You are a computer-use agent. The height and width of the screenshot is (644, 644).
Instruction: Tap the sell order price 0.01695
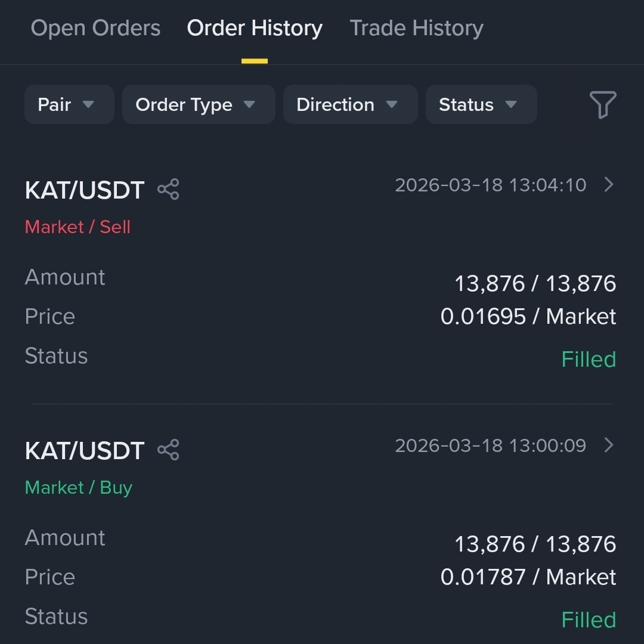tap(483, 316)
